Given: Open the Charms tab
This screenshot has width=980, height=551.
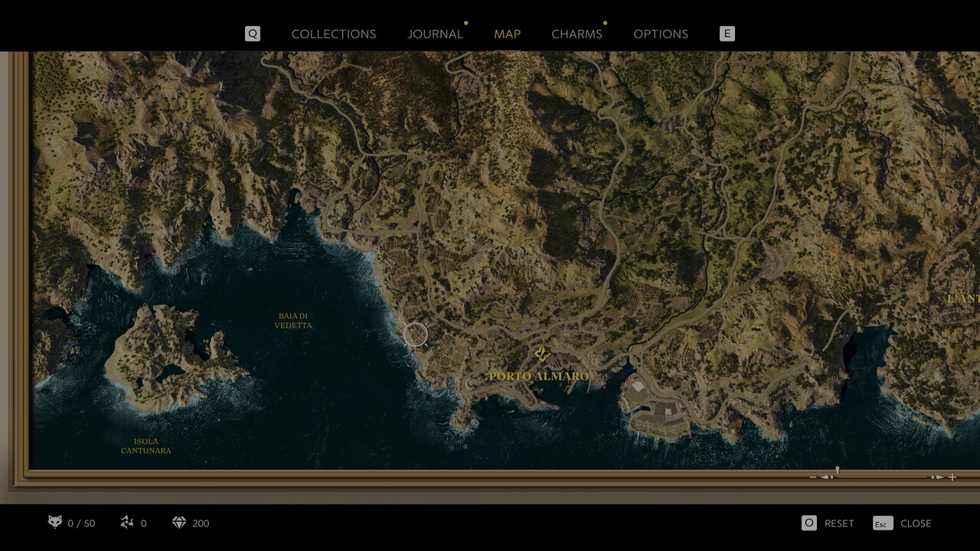Looking at the screenshot, I should (x=577, y=34).
